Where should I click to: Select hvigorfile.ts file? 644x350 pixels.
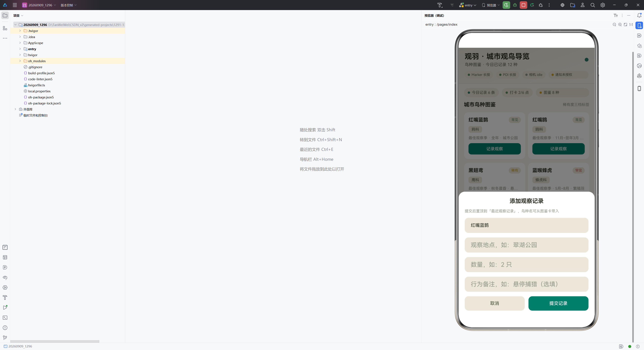pos(37,85)
